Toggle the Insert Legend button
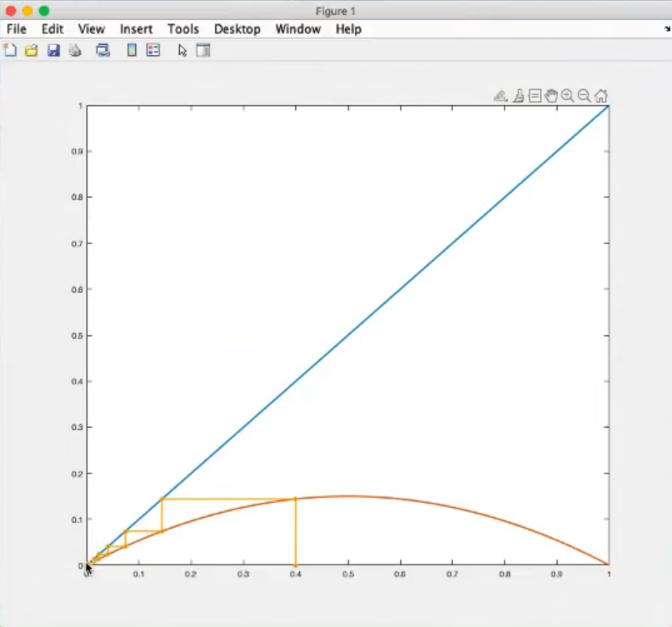The height and width of the screenshot is (627, 672). coord(153,51)
